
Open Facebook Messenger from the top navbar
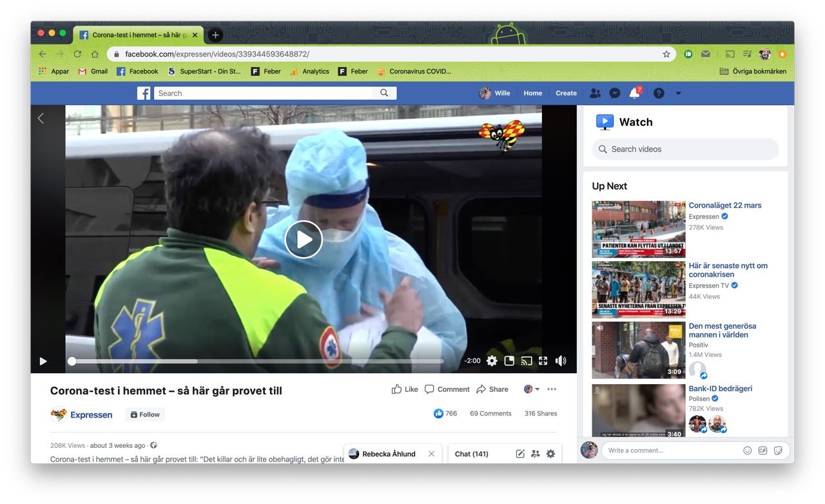coord(614,93)
